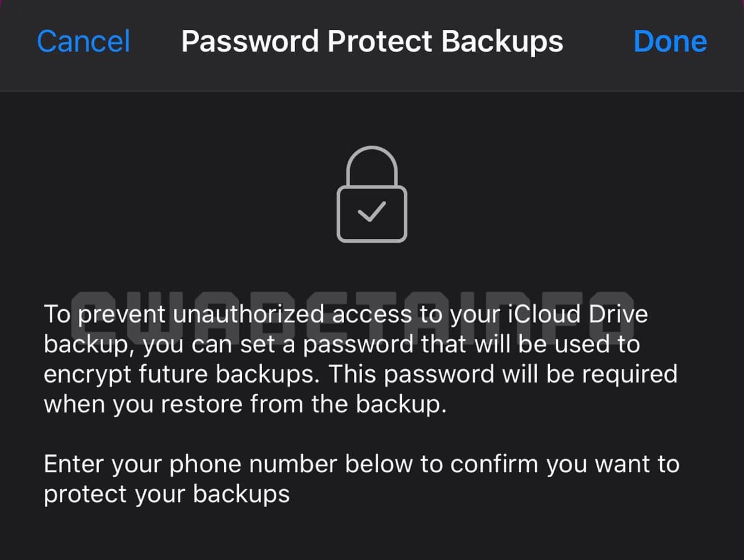This screenshot has height=560, width=744.
Task: Click the padlock's curved shackle
Action: [x=372, y=163]
